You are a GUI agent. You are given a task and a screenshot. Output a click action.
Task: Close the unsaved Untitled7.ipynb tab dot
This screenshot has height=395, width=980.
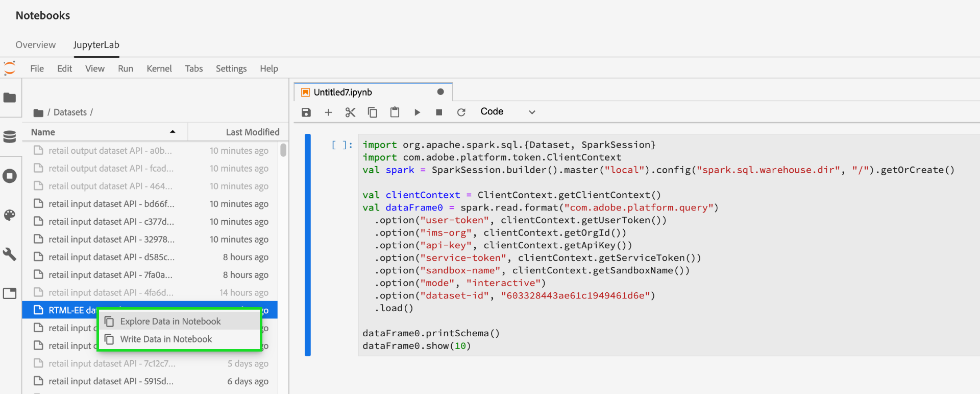tap(440, 92)
